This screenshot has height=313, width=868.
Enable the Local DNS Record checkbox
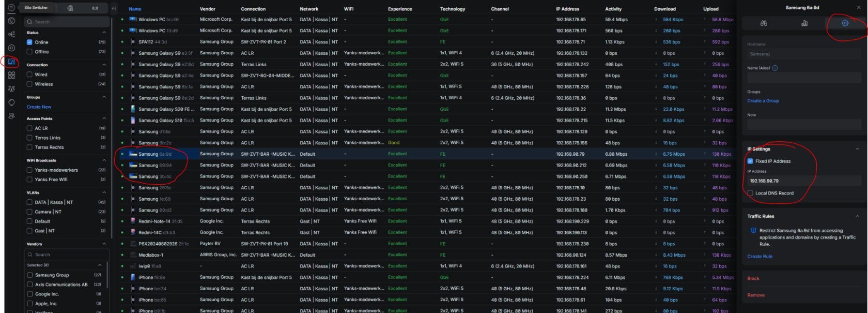[x=750, y=193]
